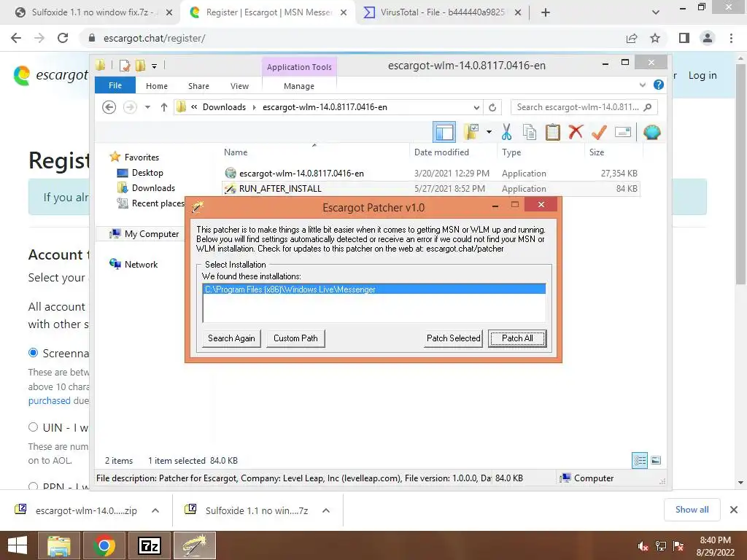Click the share page icon in address bar
This screenshot has width=747, height=560.
pos(632,38)
